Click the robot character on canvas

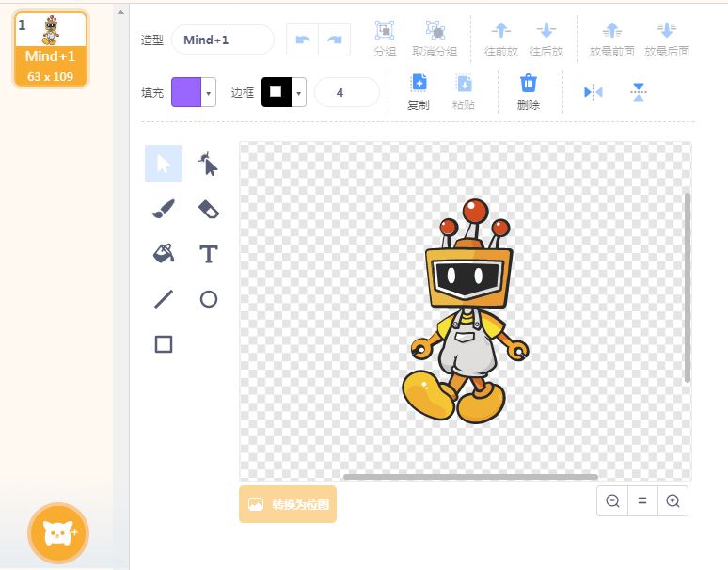(466, 311)
